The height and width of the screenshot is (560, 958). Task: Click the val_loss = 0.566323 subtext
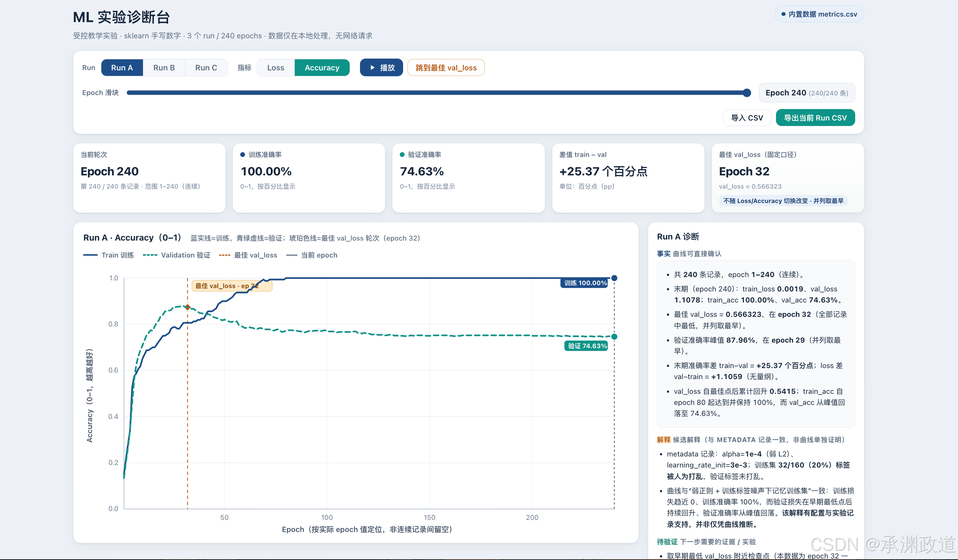(750, 186)
